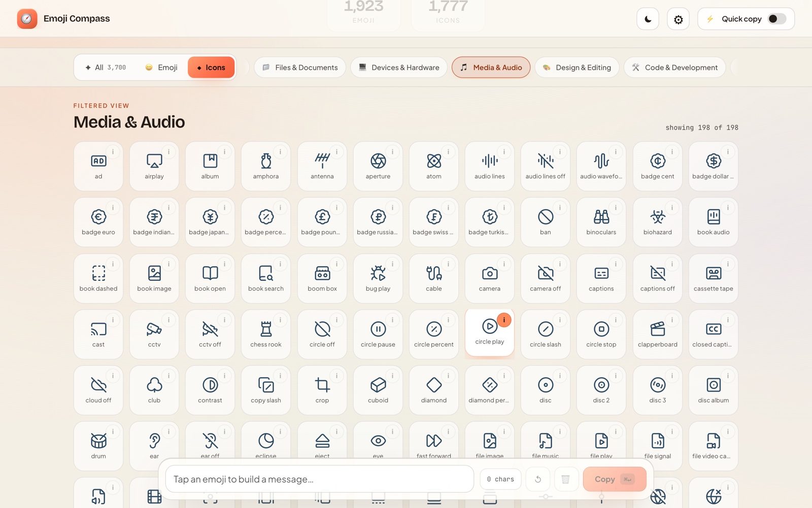This screenshot has width=812, height=508.
Task: Click the cctv icon card
Action: point(154,334)
